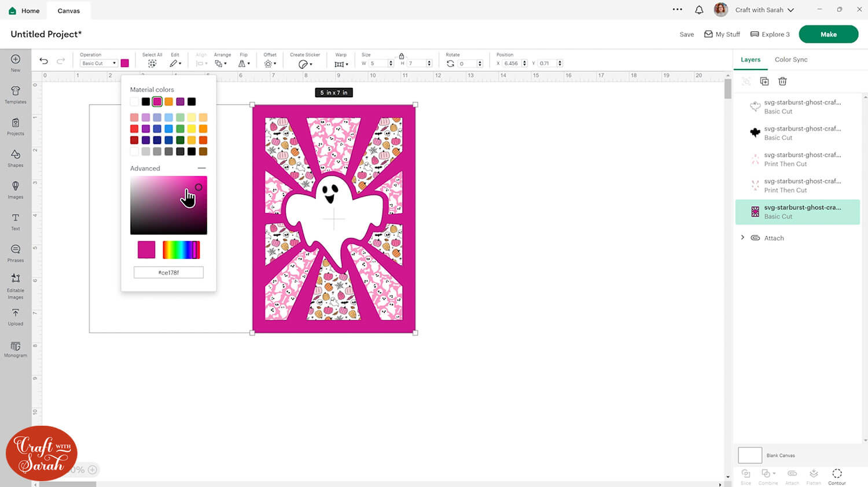868x487 pixels.
Task: Click the Undo arrow icon
Action: 43,61
